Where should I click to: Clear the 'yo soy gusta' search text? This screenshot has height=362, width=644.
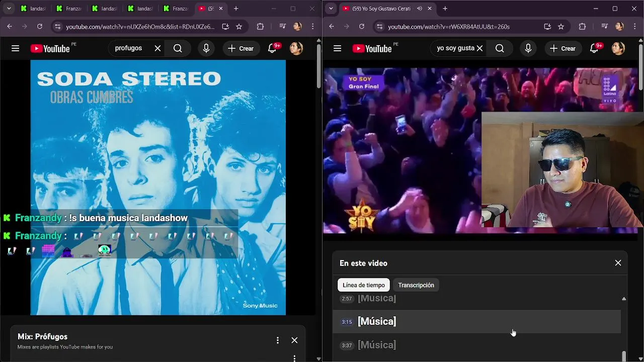479,48
